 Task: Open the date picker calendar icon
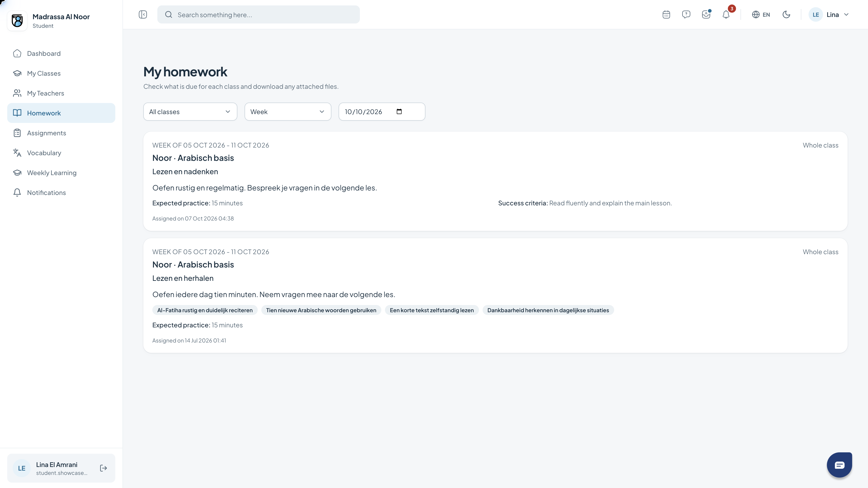tap(399, 112)
